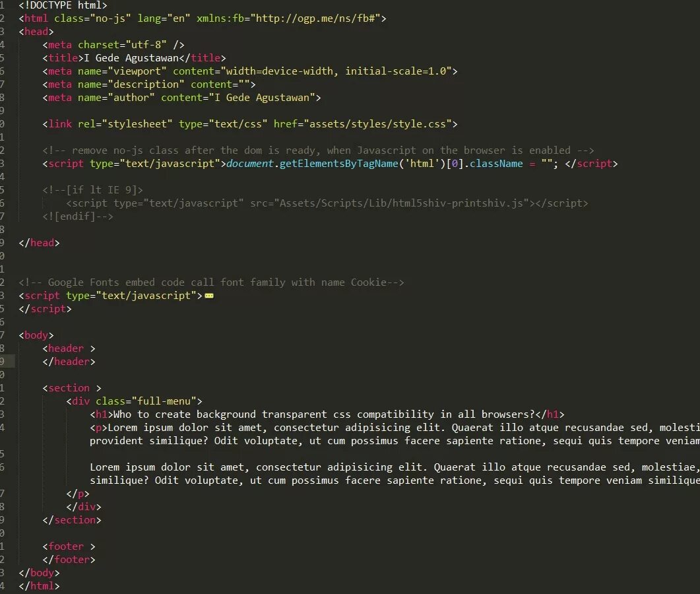
Task: Select the class="full-menu" attribute
Action: 146,401
